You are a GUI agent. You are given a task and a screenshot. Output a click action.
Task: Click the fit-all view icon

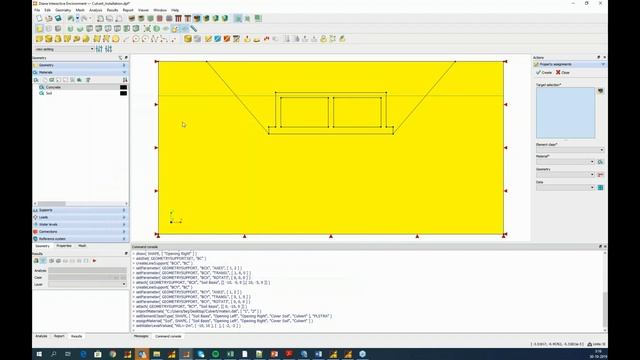point(147,29)
